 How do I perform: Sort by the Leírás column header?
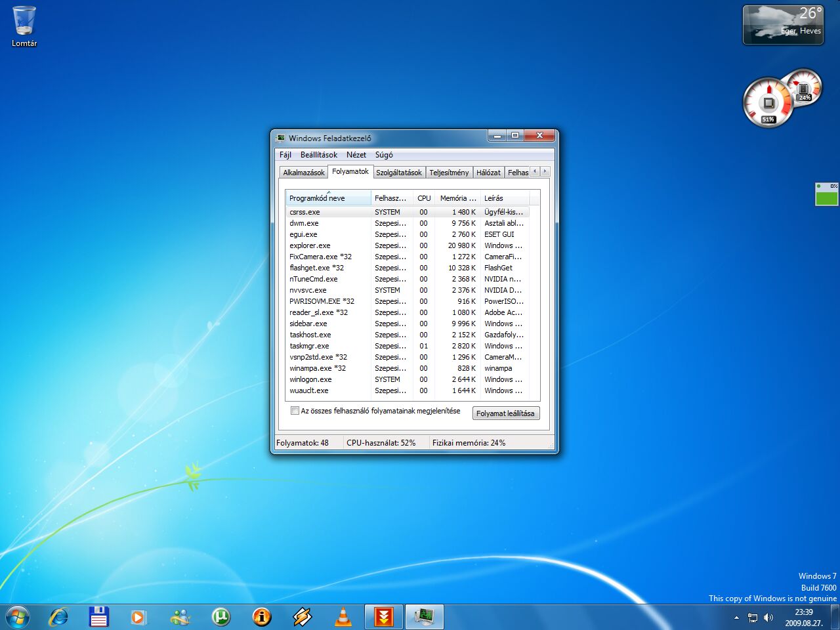click(x=505, y=198)
